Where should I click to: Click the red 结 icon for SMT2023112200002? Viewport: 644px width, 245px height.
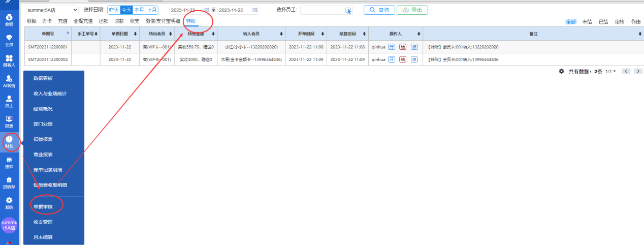[x=403, y=59]
